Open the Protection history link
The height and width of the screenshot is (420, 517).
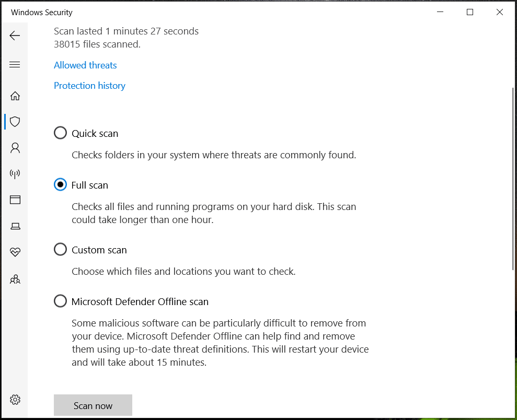coord(89,85)
